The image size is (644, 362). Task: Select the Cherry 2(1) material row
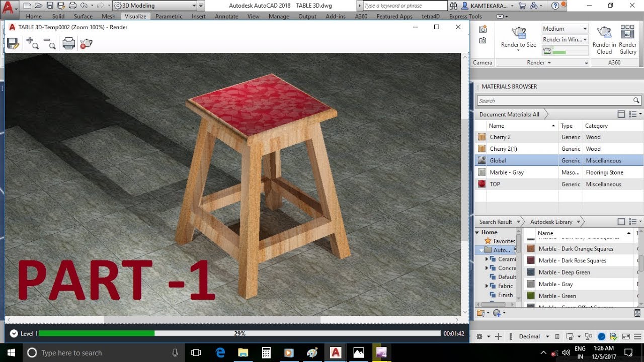pos(559,149)
